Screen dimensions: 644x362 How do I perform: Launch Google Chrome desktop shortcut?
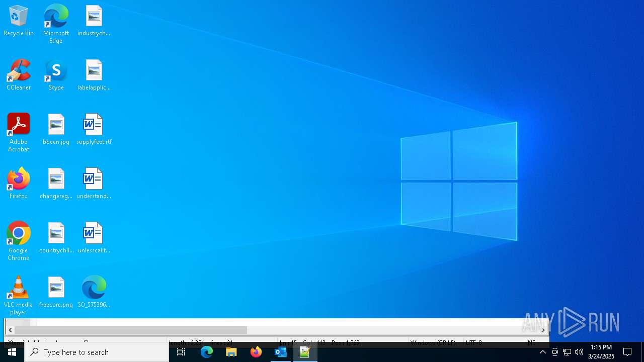[x=19, y=241]
